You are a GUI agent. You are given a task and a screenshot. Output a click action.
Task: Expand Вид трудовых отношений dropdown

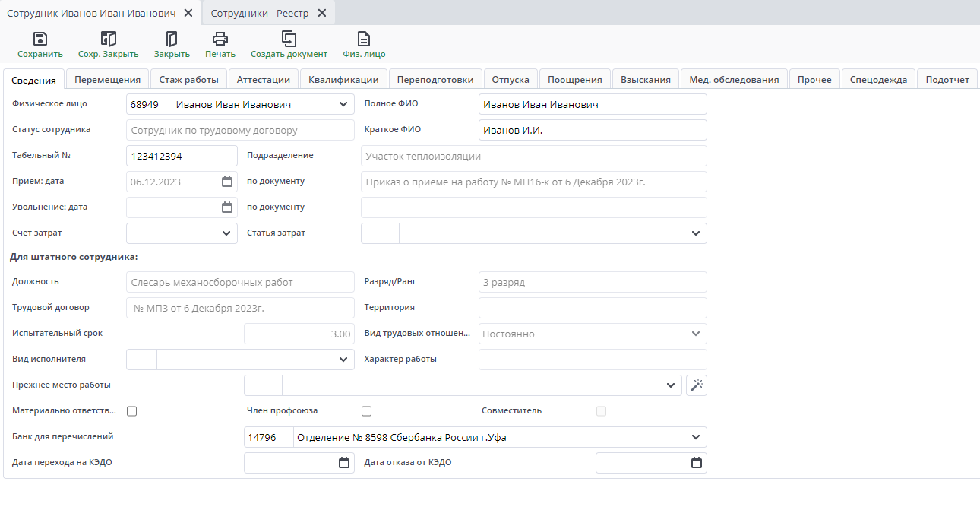(x=696, y=334)
